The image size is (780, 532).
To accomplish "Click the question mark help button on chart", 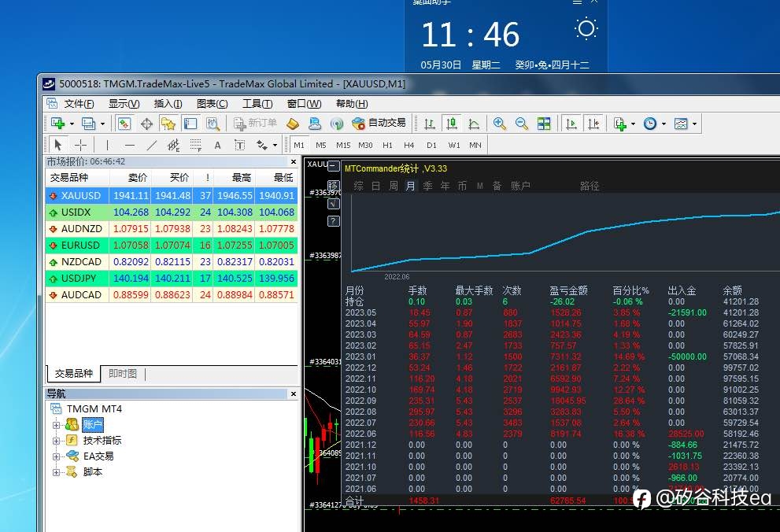I will tap(333, 221).
